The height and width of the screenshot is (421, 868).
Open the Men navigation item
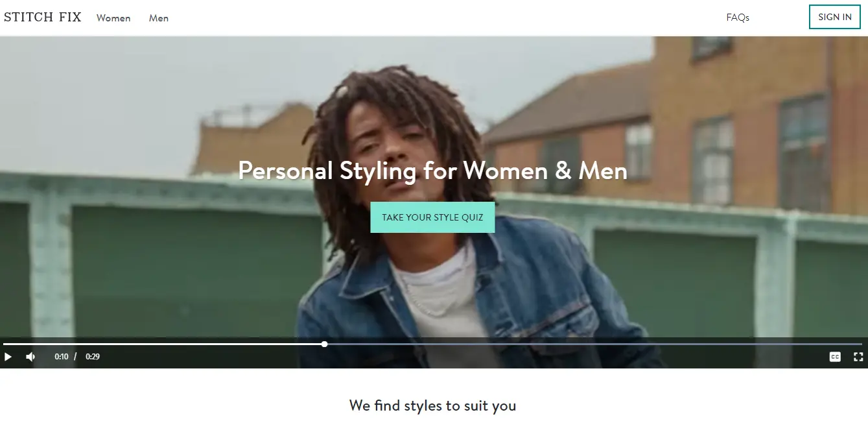coord(159,18)
